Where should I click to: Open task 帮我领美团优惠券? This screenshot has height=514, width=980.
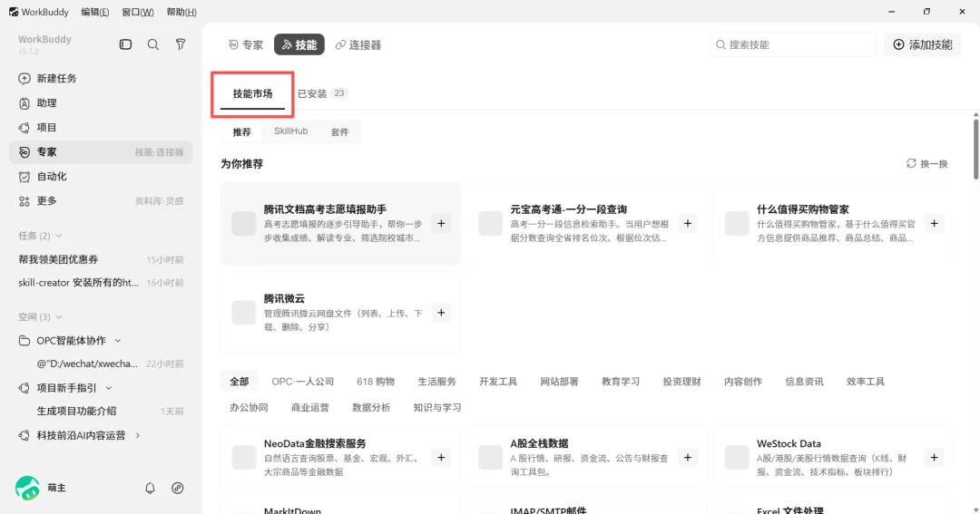[x=101, y=259]
